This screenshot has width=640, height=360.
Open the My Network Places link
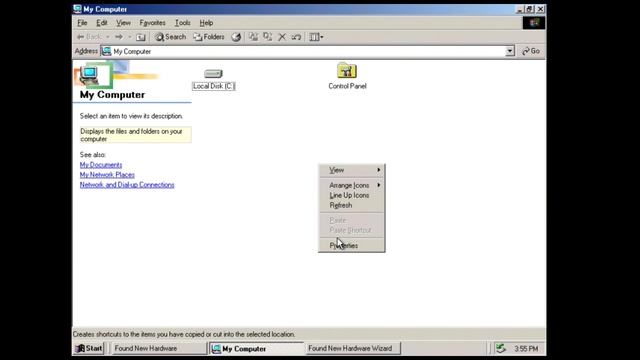point(107,175)
